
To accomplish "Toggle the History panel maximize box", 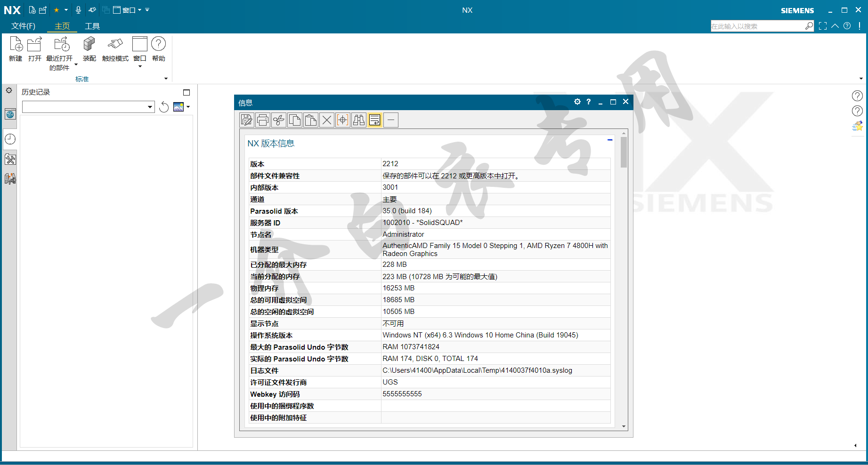I will tap(187, 92).
